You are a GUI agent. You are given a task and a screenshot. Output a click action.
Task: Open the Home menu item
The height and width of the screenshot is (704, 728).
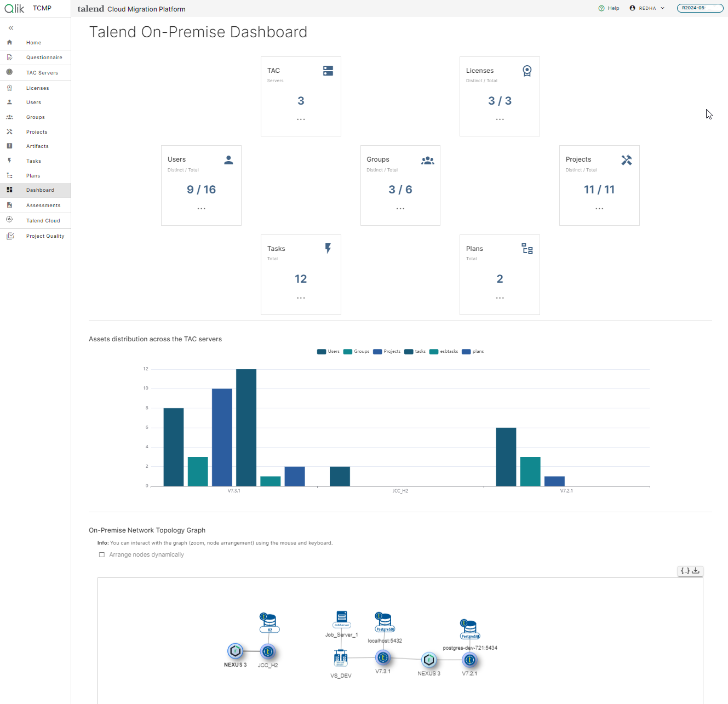tap(35, 42)
